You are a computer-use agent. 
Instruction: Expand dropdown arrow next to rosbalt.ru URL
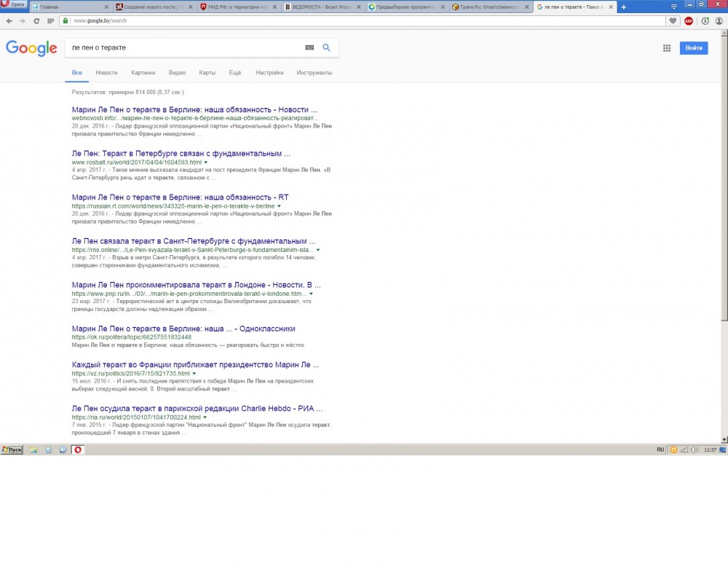[206, 162]
